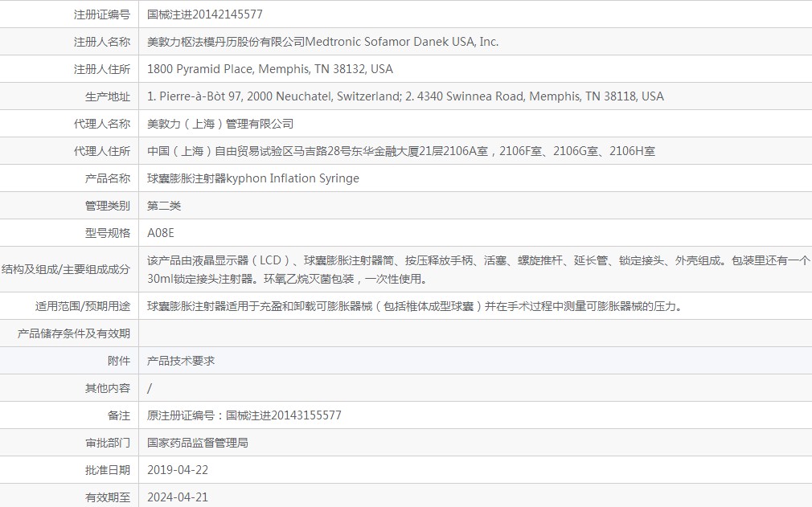Viewport: 812px width, 507px height.
Task: Select the Medtronic Sofamor Danek USA registrant name
Action: 322,42
